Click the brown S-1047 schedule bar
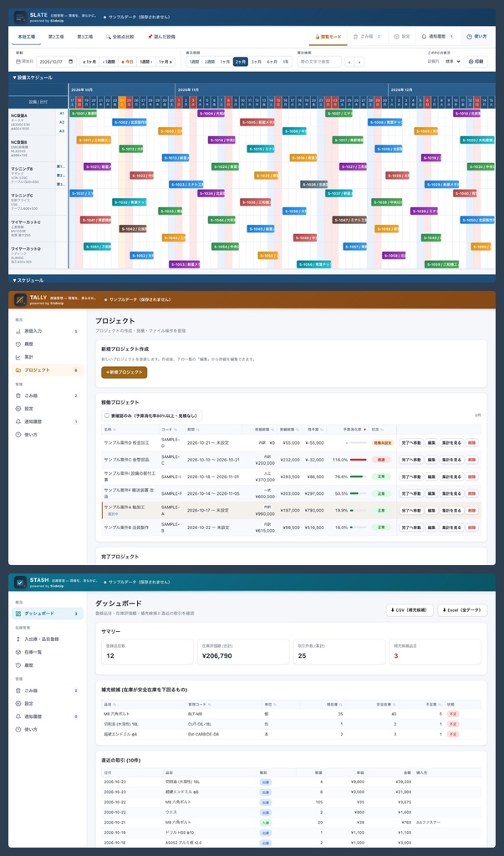This screenshot has width=504, height=856. click(x=349, y=220)
